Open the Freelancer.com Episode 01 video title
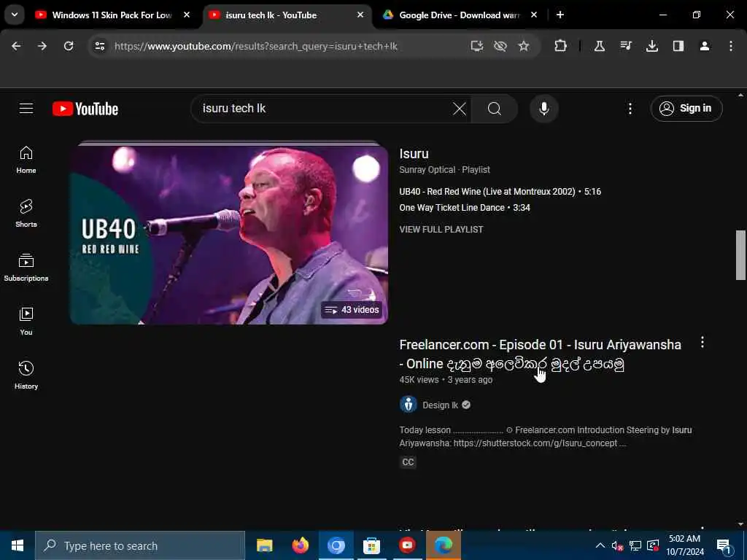Image resolution: width=747 pixels, height=560 pixels. 541,354
